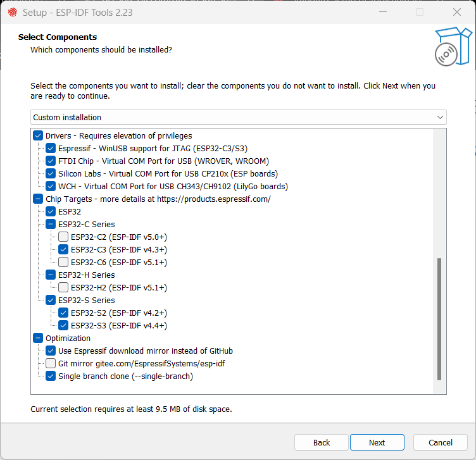Viewport: 476px width, 460px height.
Task: Click Next to continue setup
Action: [x=377, y=442]
